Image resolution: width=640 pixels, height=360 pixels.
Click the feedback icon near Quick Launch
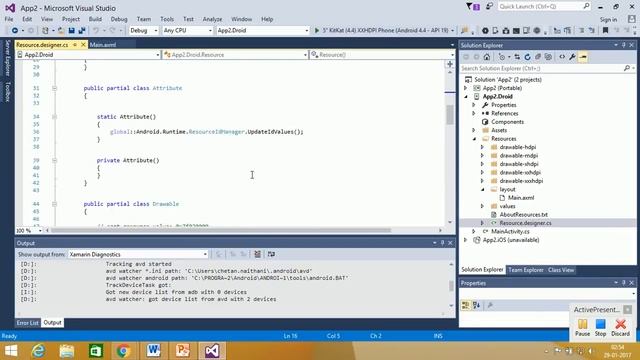(489, 7)
